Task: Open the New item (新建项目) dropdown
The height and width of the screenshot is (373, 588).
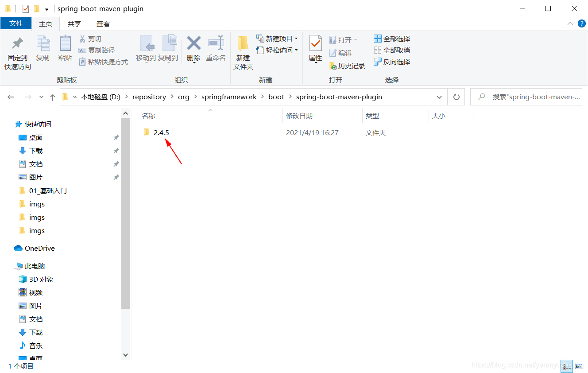Action: 277,39
